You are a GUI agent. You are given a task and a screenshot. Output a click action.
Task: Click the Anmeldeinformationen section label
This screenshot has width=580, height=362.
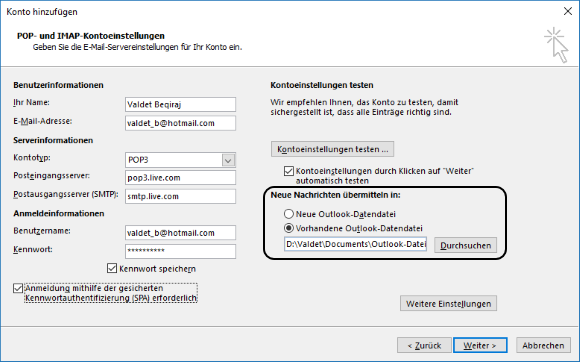tap(59, 213)
